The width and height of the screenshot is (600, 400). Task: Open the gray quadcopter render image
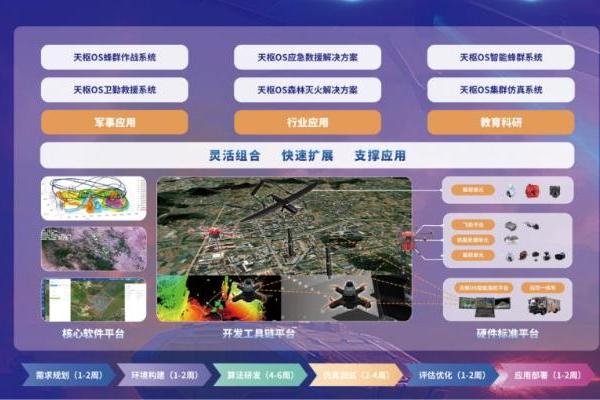tap(346, 296)
